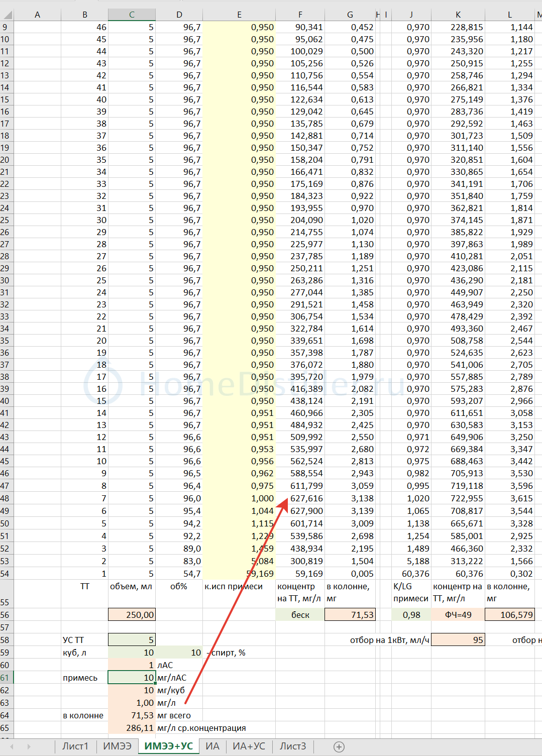Click the 'объем, мл' header cell
This screenshot has width=542, height=756.
click(x=132, y=594)
